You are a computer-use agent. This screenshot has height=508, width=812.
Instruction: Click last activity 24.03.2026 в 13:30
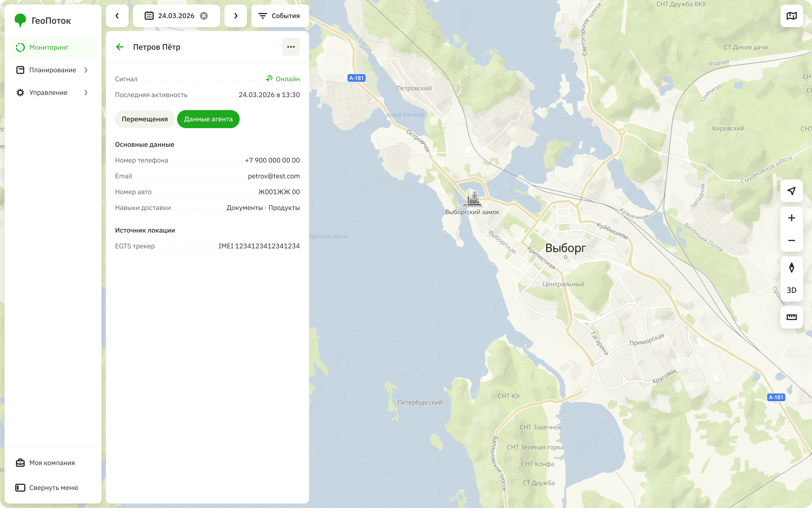click(x=269, y=95)
